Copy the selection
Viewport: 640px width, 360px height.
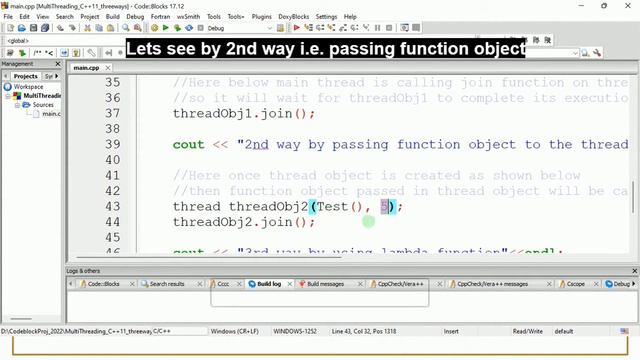(99, 28)
